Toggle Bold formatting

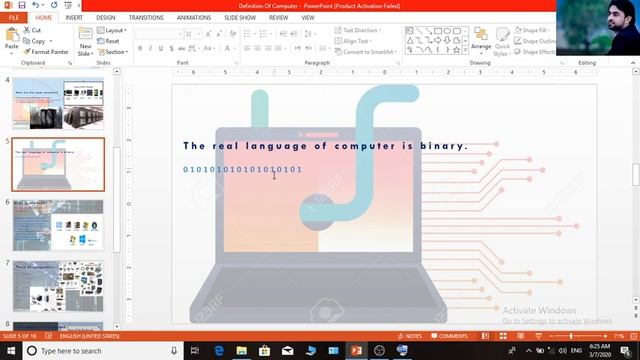[x=140, y=48]
